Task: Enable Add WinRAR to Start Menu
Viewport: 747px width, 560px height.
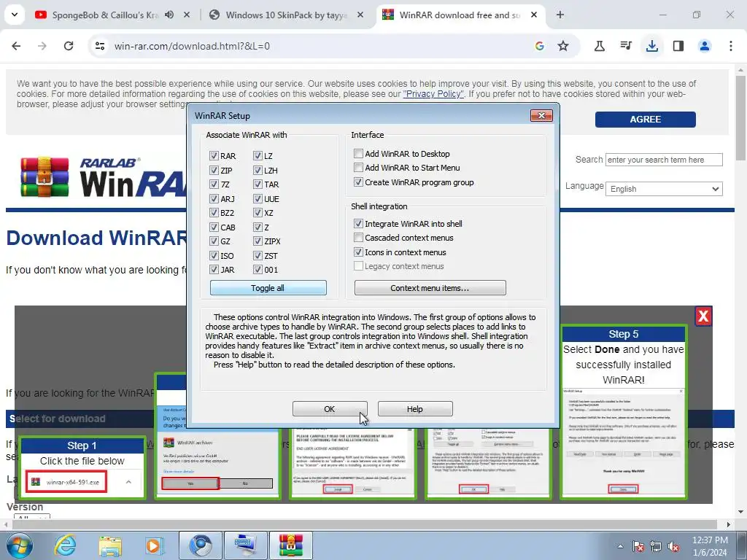Action: (358, 168)
